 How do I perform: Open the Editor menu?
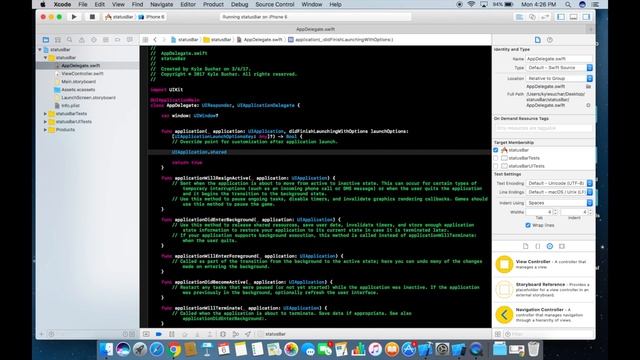click(x=188, y=4)
